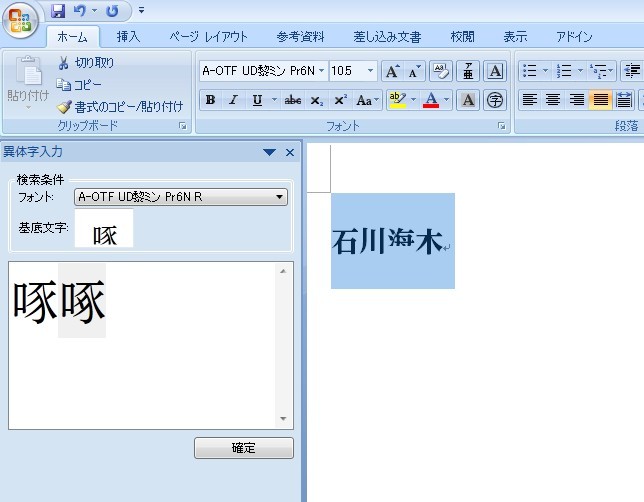
Task: Undo the last action
Action: click(80, 11)
